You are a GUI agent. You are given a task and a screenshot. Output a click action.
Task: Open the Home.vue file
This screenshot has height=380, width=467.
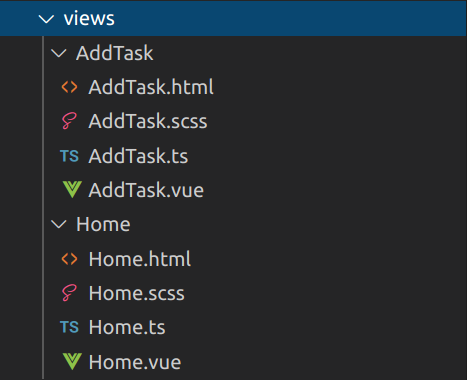[x=135, y=362]
